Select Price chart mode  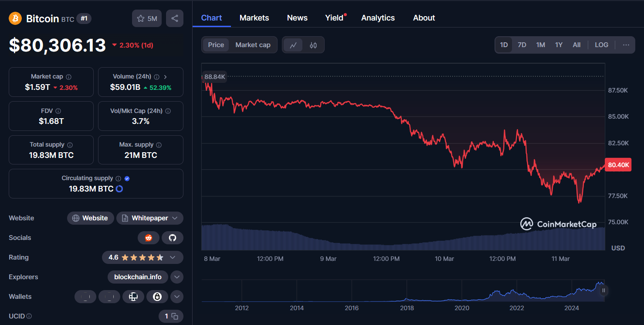point(216,45)
